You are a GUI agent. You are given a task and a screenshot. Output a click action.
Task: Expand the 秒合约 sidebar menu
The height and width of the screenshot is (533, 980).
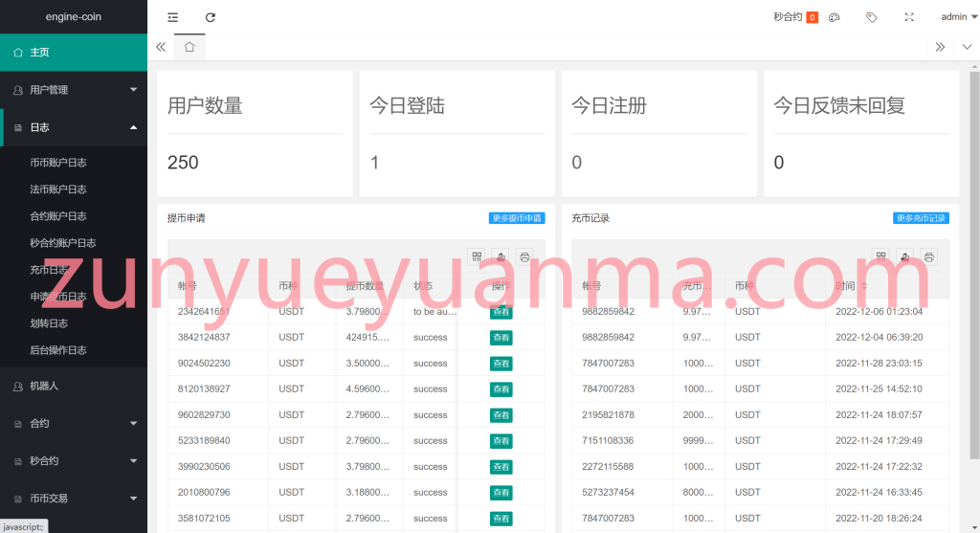74,461
